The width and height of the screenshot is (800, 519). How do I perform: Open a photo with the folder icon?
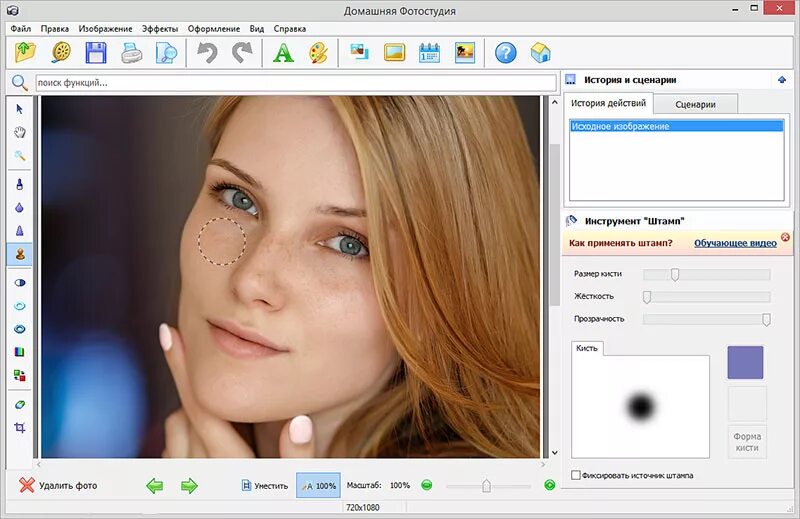tap(25, 53)
